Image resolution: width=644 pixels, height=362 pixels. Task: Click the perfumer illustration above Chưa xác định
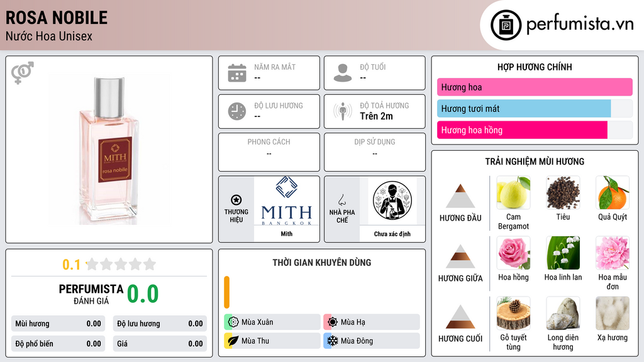point(392,200)
